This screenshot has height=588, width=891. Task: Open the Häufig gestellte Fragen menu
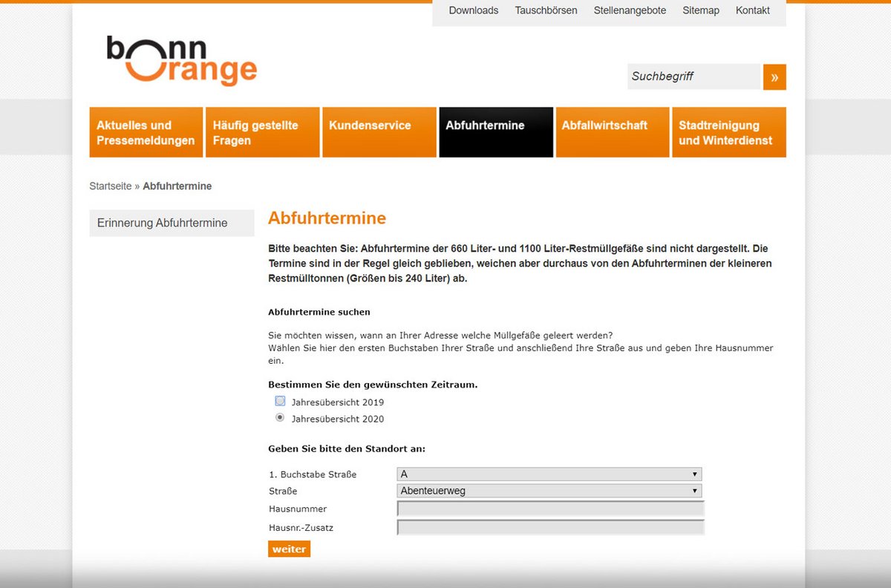coord(263,132)
